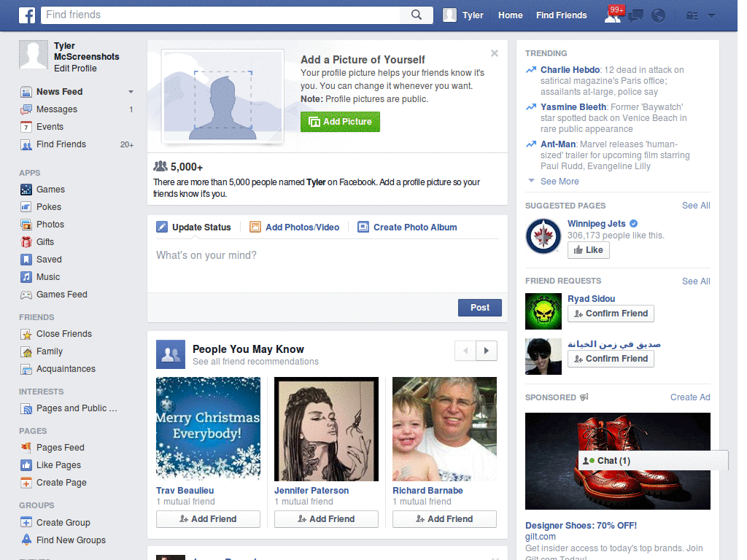The width and height of the screenshot is (747, 560).
Task: Click the Create Group plus icon
Action: point(26,522)
